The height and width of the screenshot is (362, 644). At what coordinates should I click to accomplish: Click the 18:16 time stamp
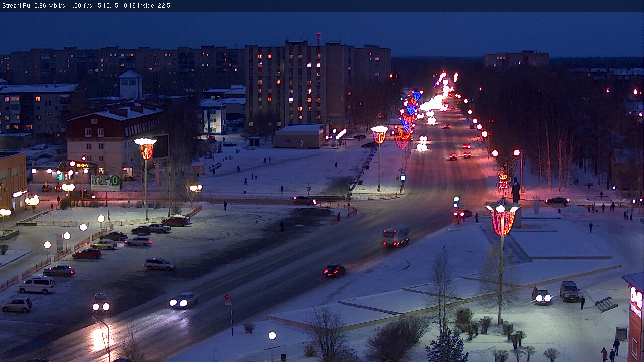click(x=129, y=6)
